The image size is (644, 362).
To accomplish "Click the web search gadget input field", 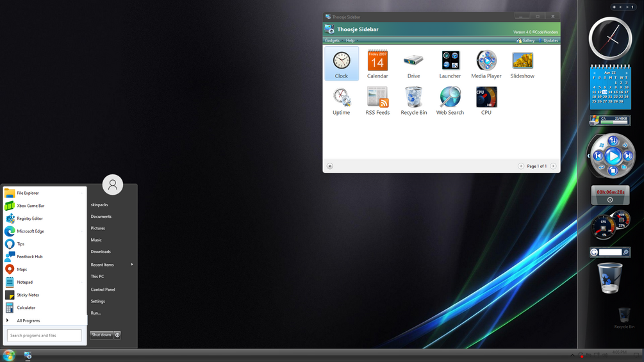I will [610, 252].
